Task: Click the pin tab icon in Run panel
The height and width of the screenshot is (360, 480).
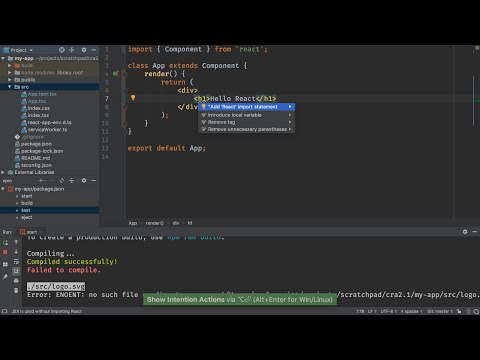Action: (x=5, y=277)
